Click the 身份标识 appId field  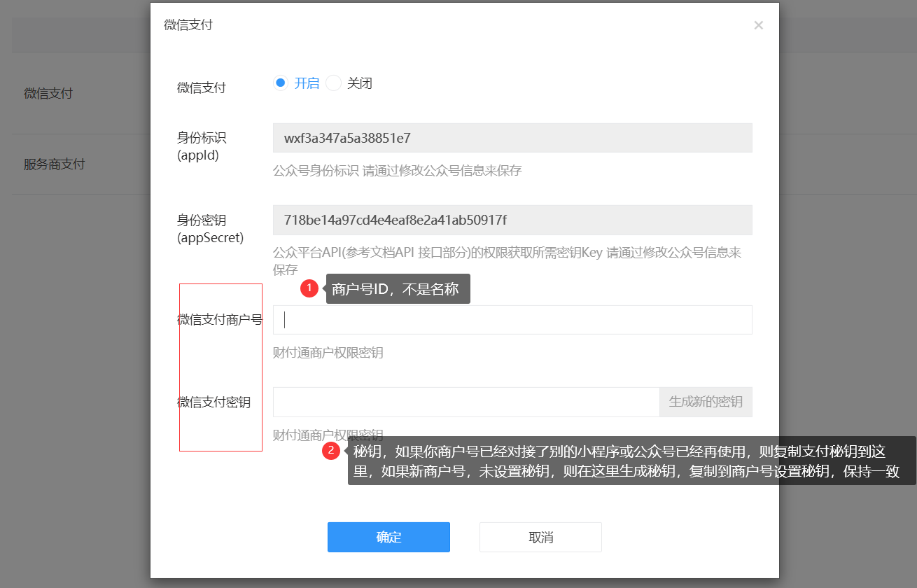512,138
